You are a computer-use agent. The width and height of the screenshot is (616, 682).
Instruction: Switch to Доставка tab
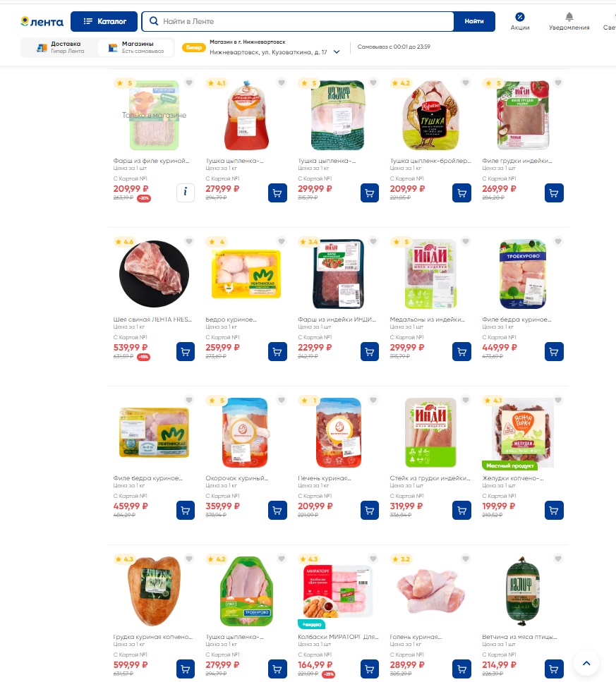coord(60,47)
